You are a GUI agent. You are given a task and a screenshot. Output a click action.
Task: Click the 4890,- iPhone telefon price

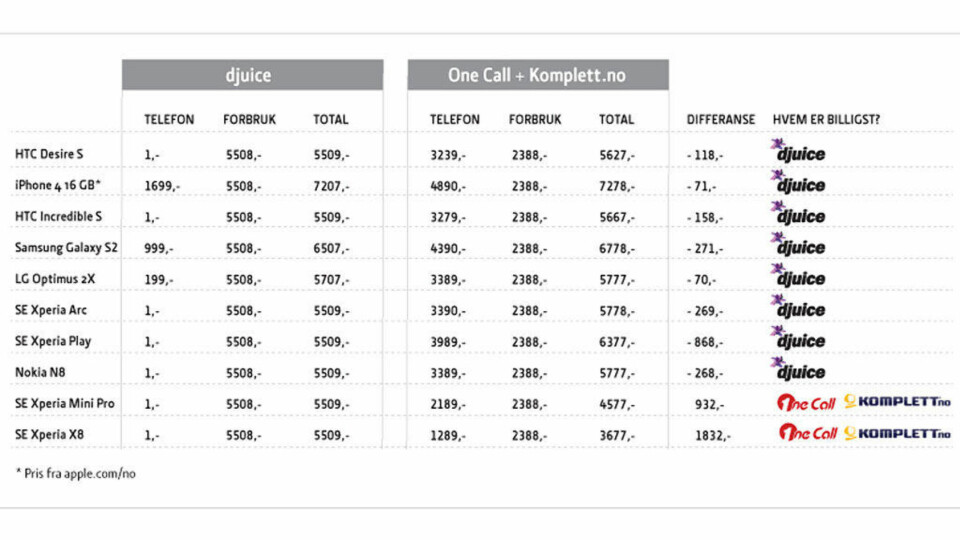pyautogui.click(x=448, y=186)
